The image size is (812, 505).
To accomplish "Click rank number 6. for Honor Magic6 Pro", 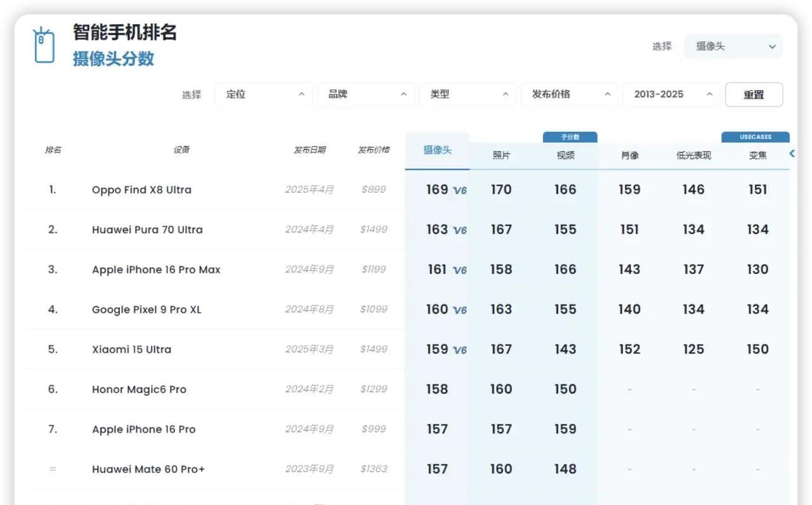I will (53, 390).
